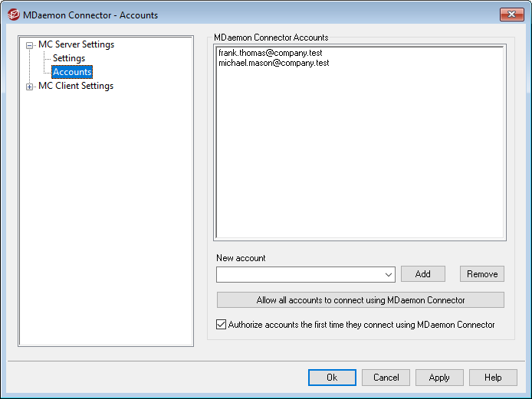Select michael.mason@company.test in the accounts list
The width and height of the screenshot is (532, 399).
point(274,64)
